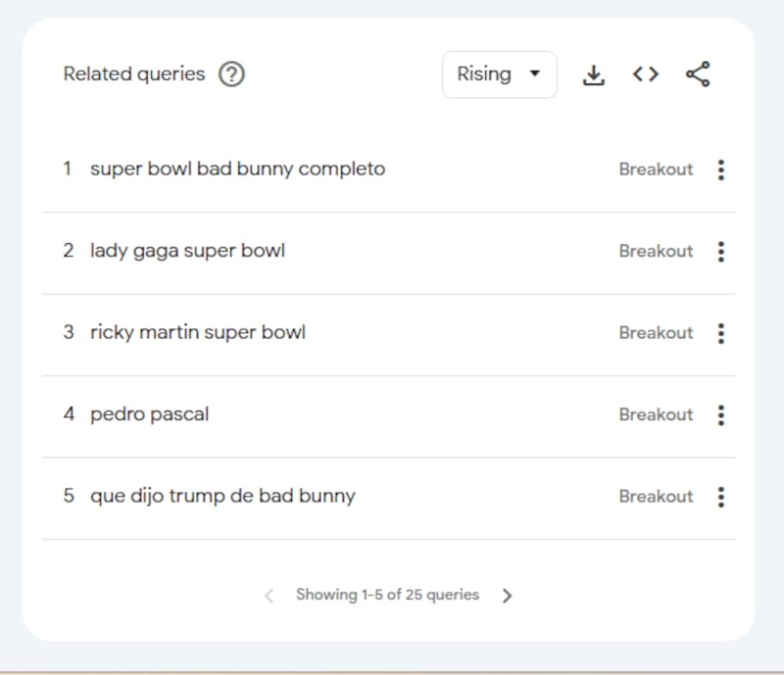Open more options for 'lady gaga super bowl'
The width and height of the screenshot is (784, 675).
click(x=721, y=252)
